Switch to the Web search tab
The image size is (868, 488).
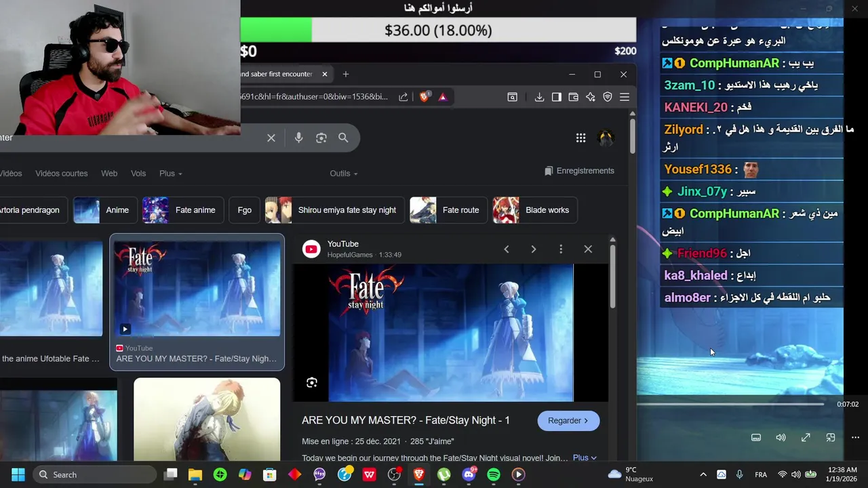click(109, 174)
